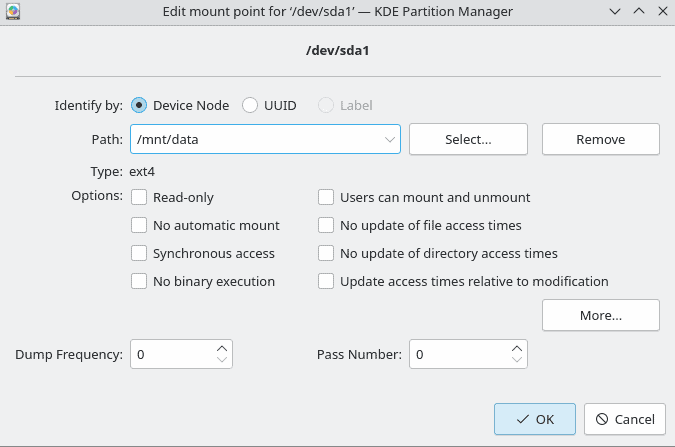Image resolution: width=675 pixels, height=447 pixels.
Task: Open More... mount options
Action: tap(601, 315)
